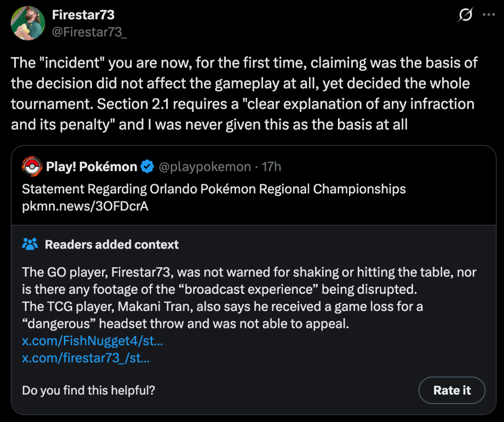Click the 'Do you find this helpful?' prompt
Viewport: 504px width, 422px height.
tap(89, 390)
